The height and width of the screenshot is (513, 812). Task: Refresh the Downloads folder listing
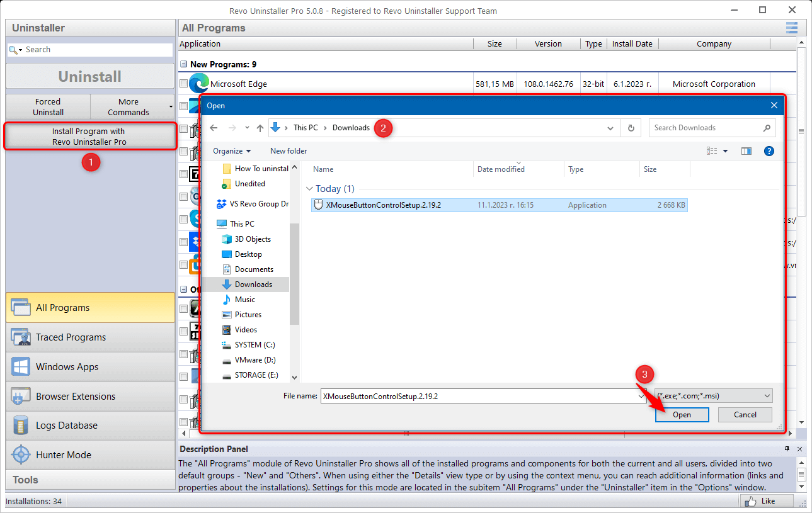point(631,128)
